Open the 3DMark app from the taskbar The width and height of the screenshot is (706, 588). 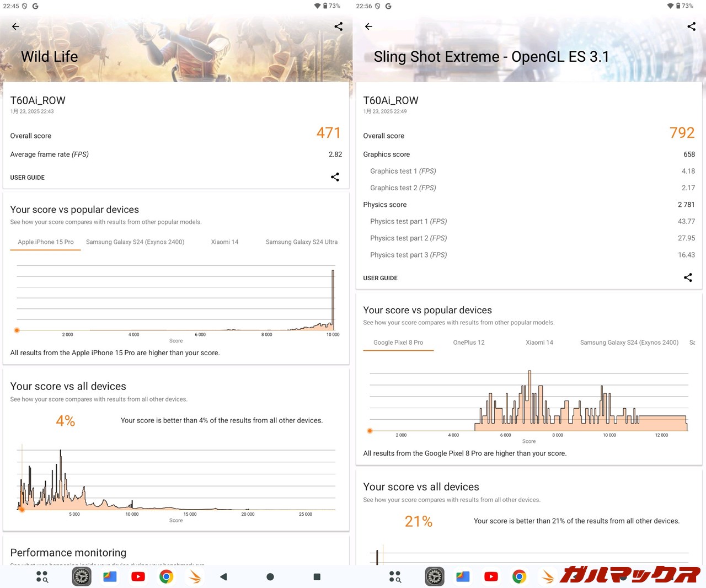(x=81, y=576)
